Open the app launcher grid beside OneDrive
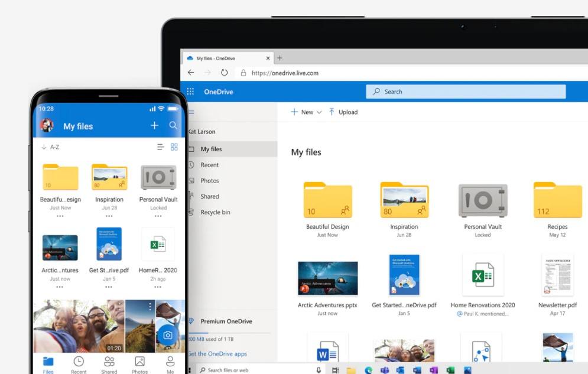 tap(190, 92)
